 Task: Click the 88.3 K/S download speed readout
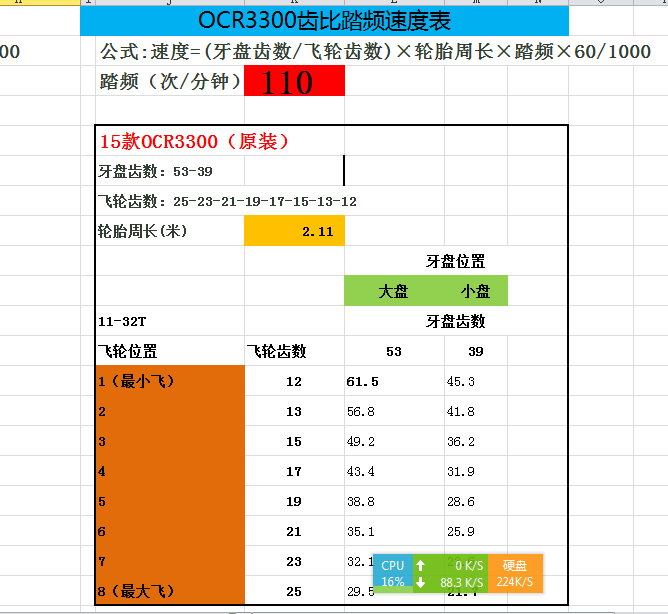click(462, 582)
